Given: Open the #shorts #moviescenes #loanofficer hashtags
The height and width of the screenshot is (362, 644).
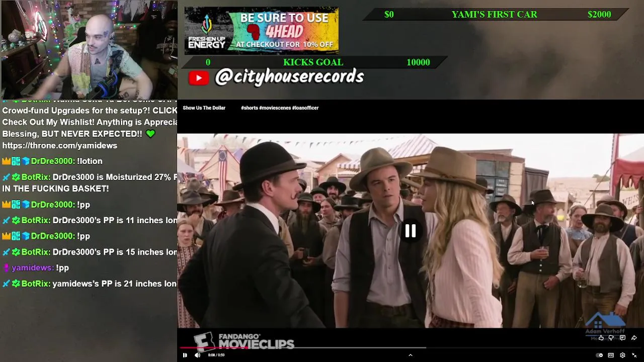Looking at the screenshot, I should tap(280, 108).
